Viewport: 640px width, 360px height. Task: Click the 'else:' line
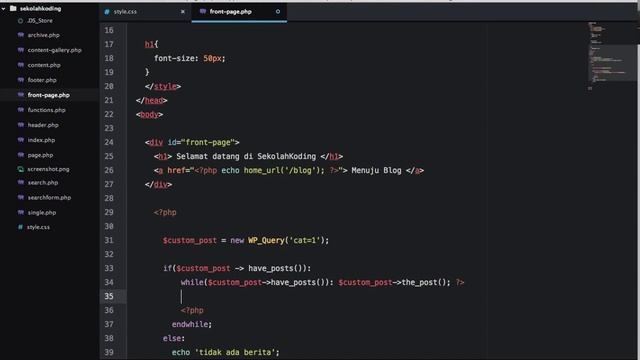tap(174, 338)
